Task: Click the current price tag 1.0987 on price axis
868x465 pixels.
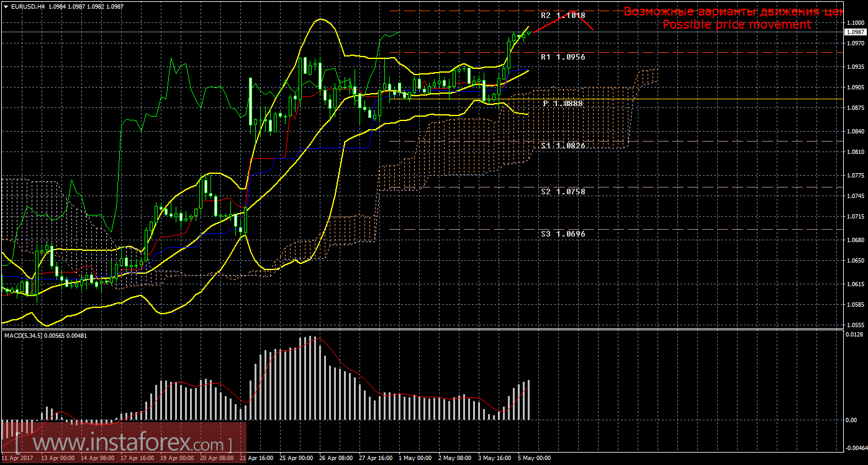Action: coord(855,32)
